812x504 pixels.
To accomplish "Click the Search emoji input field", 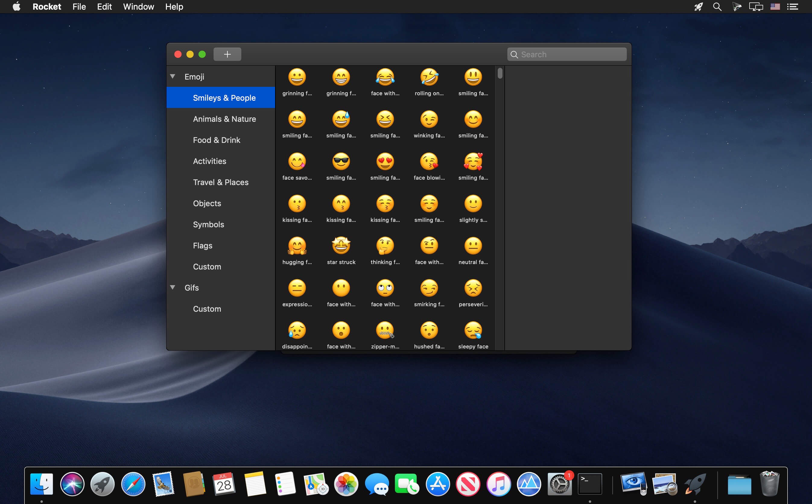I will pyautogui.click(x=567, y=53).
